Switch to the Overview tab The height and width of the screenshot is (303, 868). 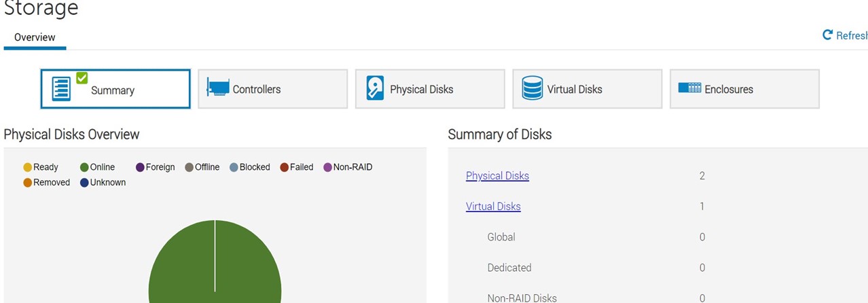coord(35,37)
